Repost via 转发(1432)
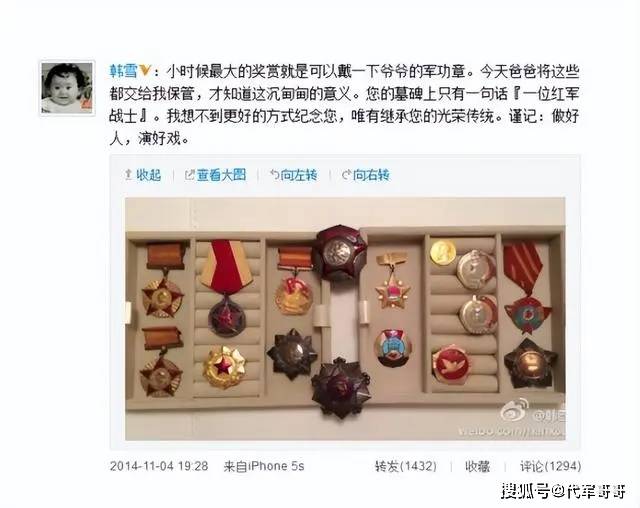Image resolution: width=640 pixels, height=508 pixels. coord(406,466)
